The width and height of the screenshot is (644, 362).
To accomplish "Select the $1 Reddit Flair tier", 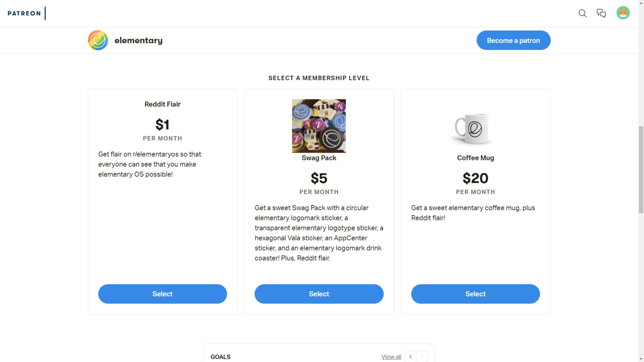I will coord(162,294).
